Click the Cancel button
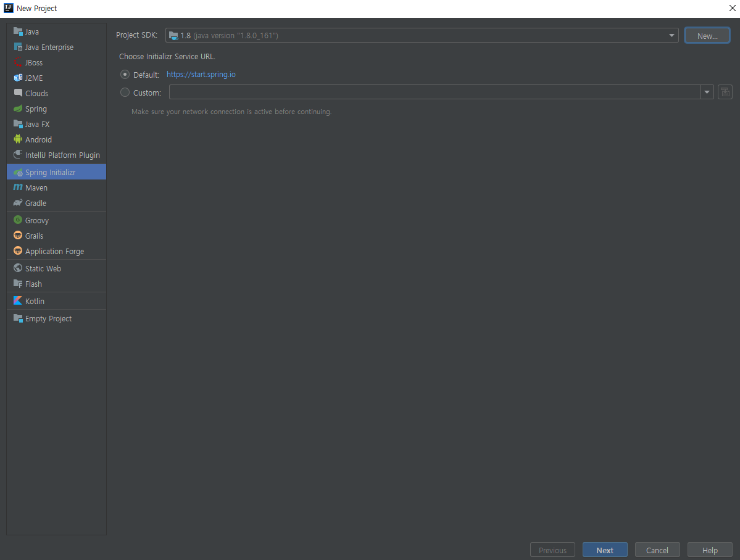Viewport: 740px width, 560px height. (x=657, y=550)
